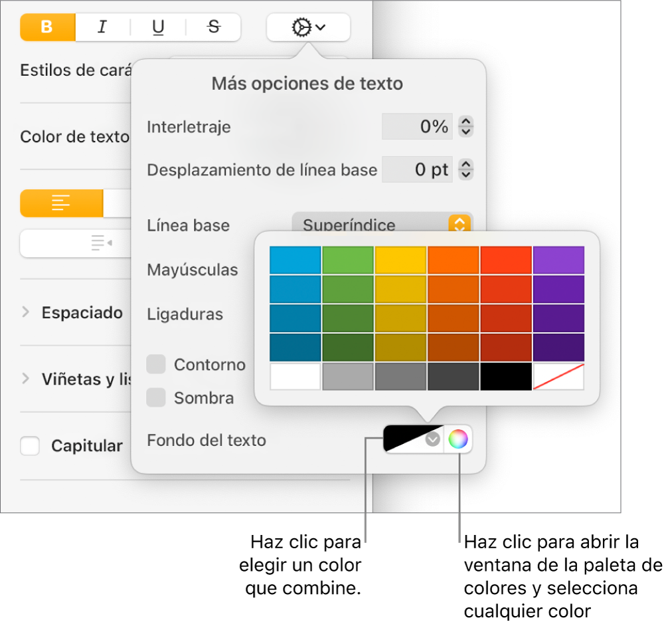672x628 pixels.
Task: Align text to the left
Action: coord(62,203)
